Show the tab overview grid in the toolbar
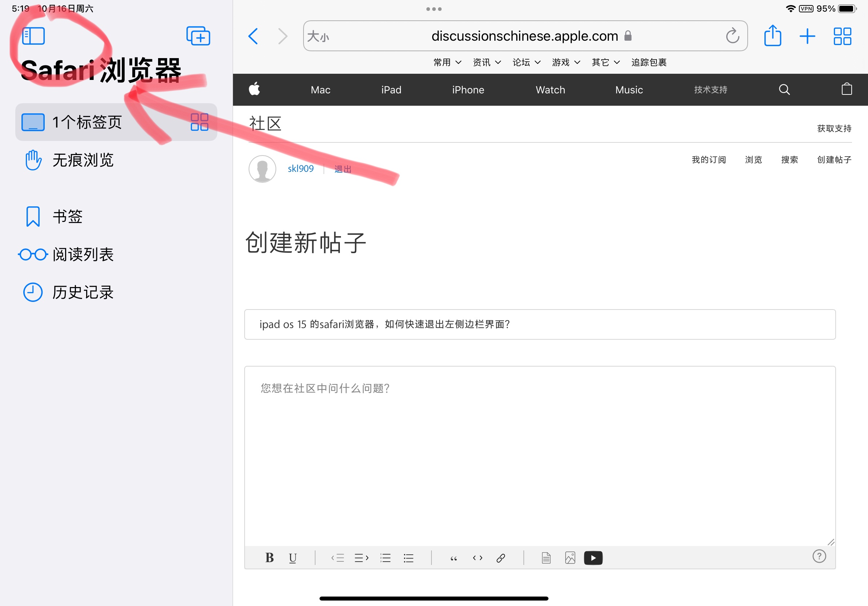 (x=842, y=36)
